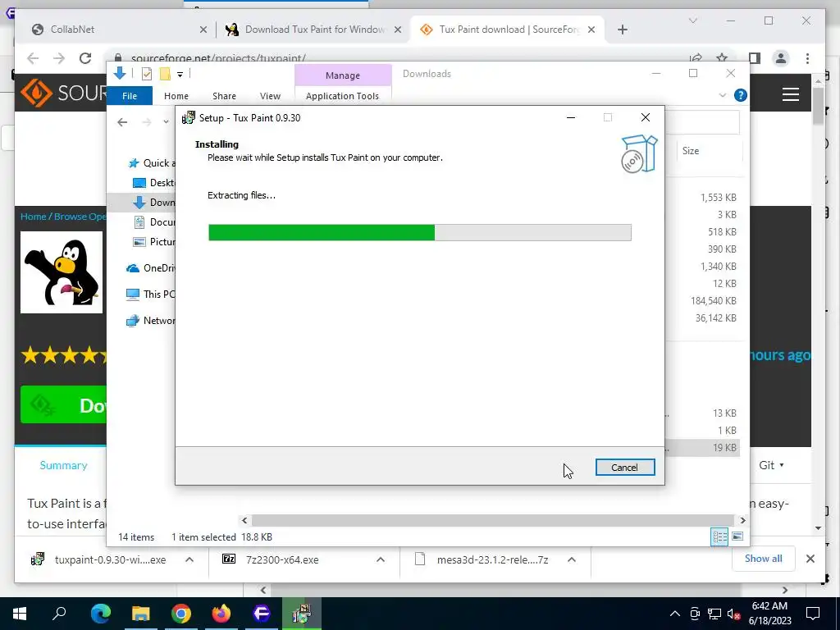
Task: Open SourceForge hamburger menu
Action: pyautogui.click(x=790, y=94)
